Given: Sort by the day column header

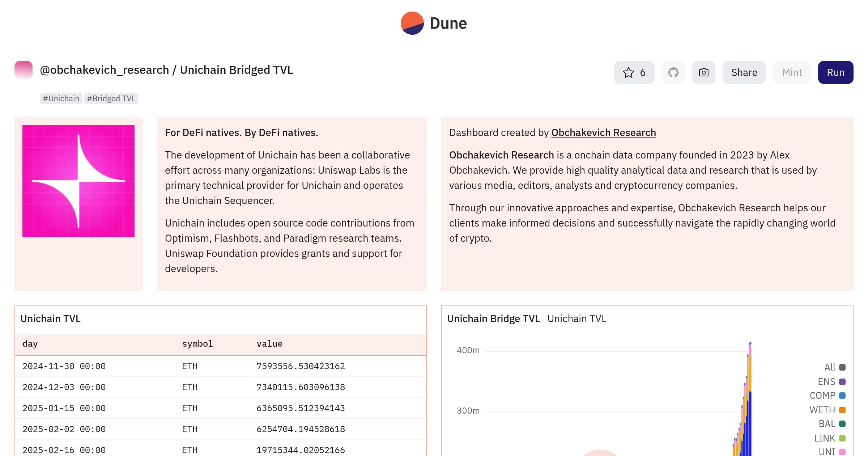Looking at the screenshot, I should pos(30,344).
